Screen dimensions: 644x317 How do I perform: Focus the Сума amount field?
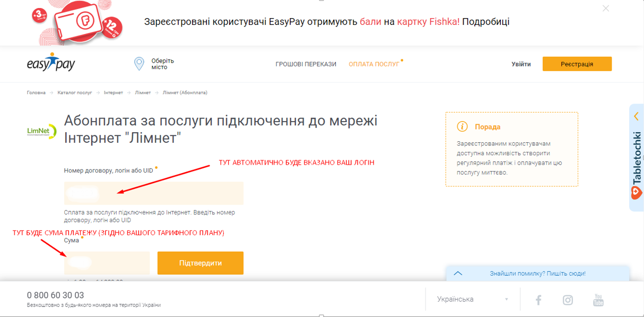107,263
